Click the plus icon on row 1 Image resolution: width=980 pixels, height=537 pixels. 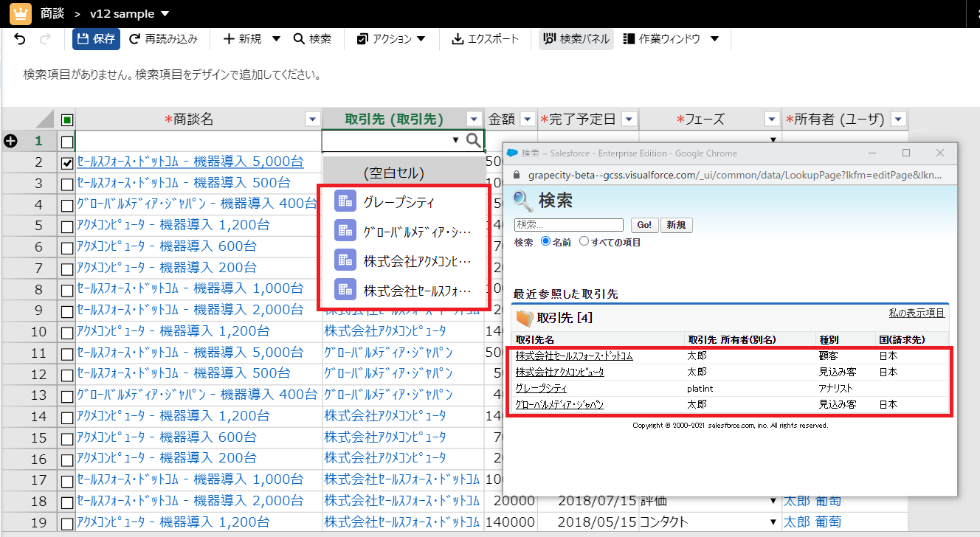pos(10,141)
